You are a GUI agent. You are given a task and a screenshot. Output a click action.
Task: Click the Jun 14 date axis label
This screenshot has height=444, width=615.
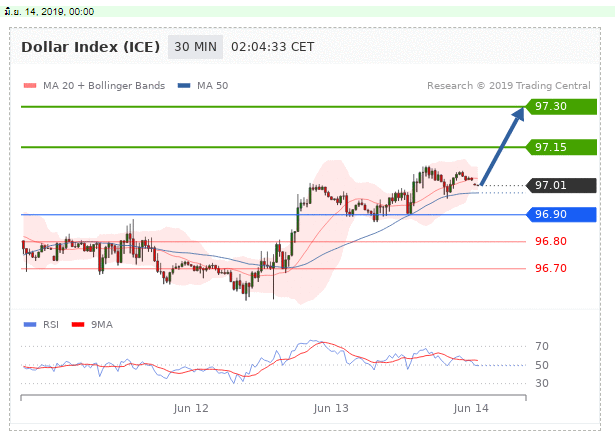471,408
